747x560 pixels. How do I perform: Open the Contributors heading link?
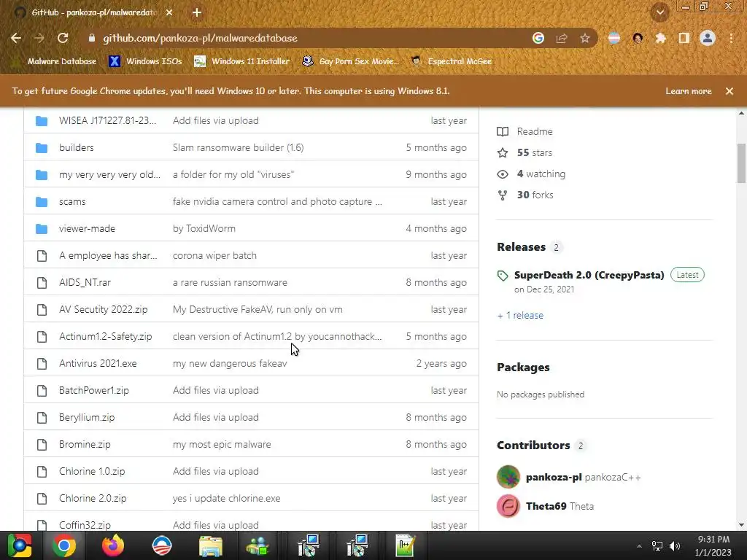(533, 446)
